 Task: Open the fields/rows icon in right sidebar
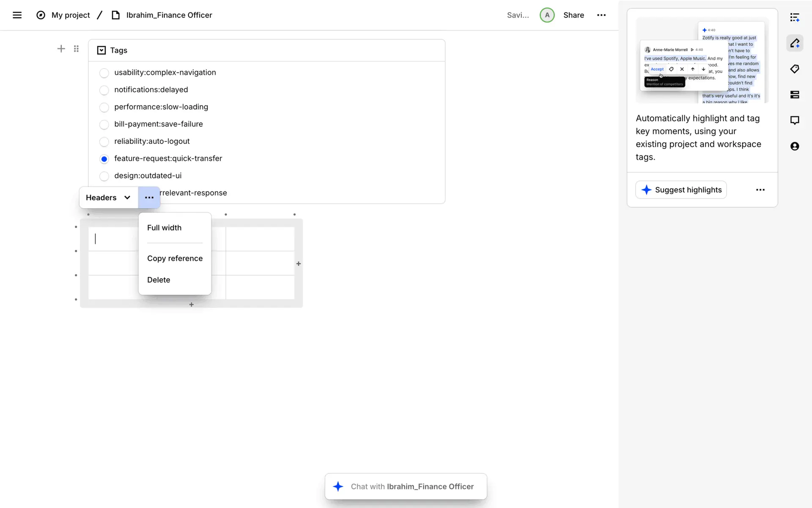(795, 95)
